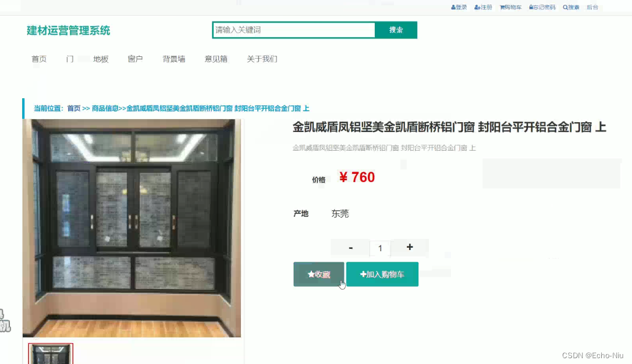Open the 注册 register link

click(x=483, y=7)
